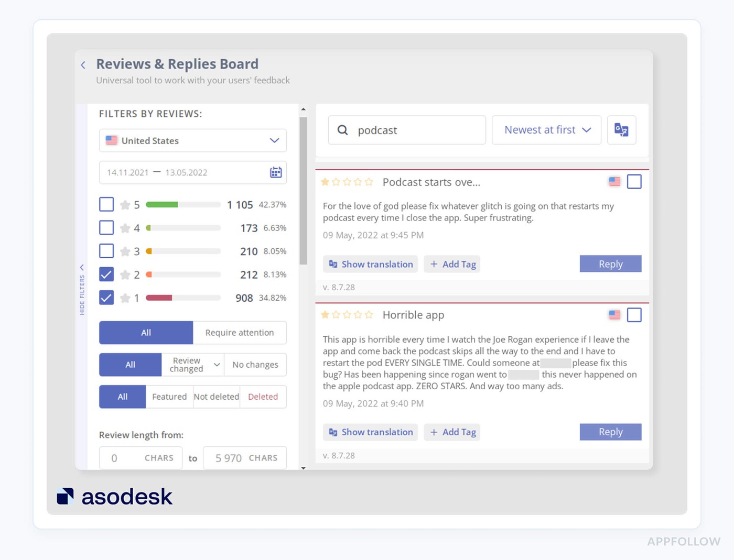Image resolution: width=734 pixels, height=560 pixels.
Task: Click the translation icon on 'Show translation' button
Action: pos(333,264)
